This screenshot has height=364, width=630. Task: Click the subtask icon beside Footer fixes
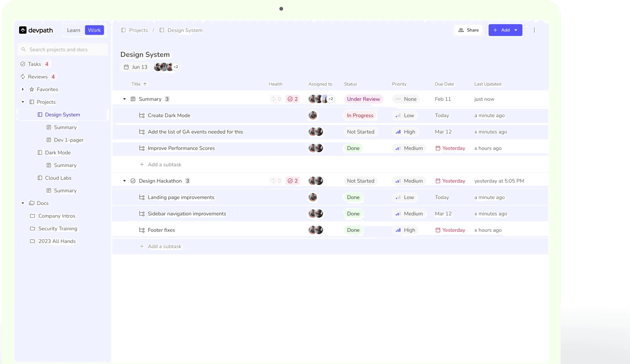142,230
